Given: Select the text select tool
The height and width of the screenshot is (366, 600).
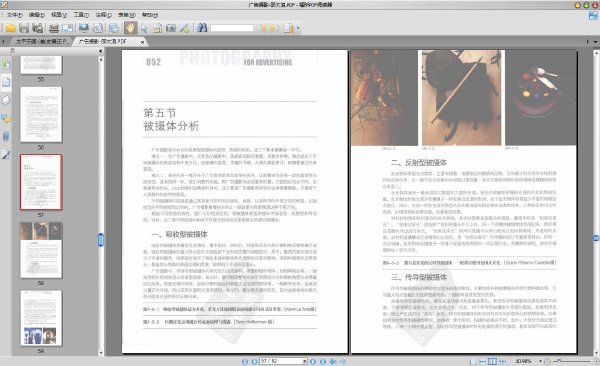Looking at the screenshot, I should 157,28.
